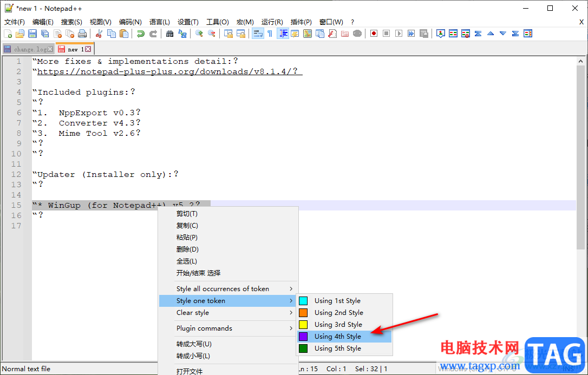Click Run Macro Multiple Times icon
The width and height of the screenshot is (588, 375).
(411, 34)
